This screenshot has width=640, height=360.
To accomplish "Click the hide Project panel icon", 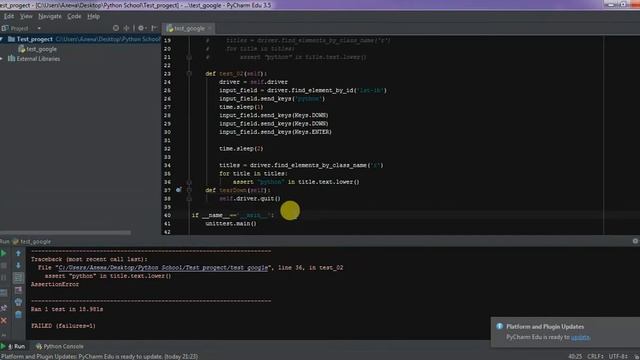I will pos(154,28).
